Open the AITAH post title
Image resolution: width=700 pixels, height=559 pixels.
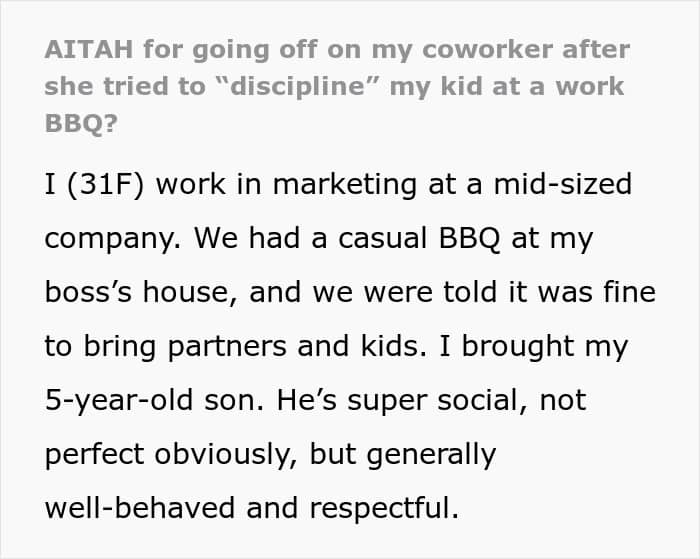point(338,86)
